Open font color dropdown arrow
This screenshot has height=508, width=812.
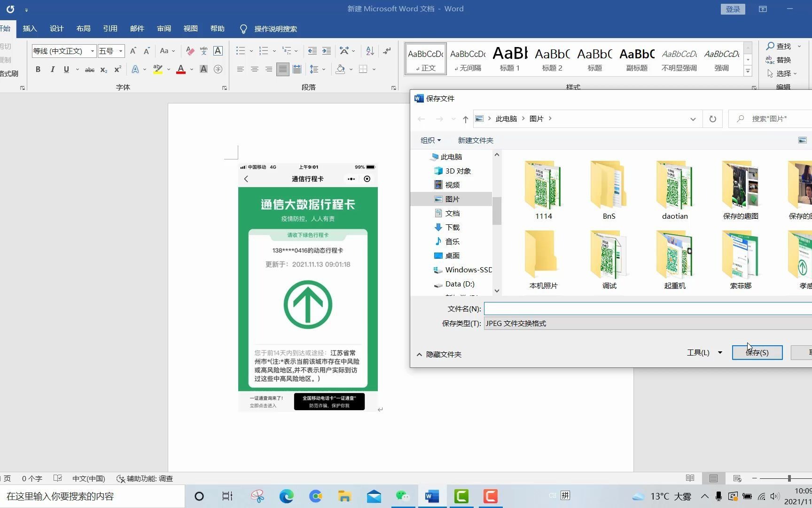pos(192,70)
